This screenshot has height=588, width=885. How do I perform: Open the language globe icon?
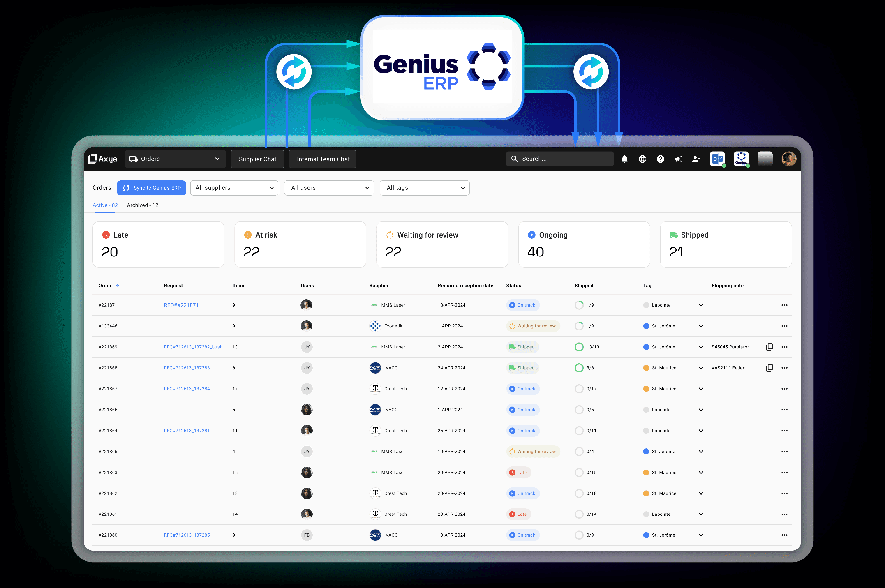pyautogui.click(x=642, y=159)
